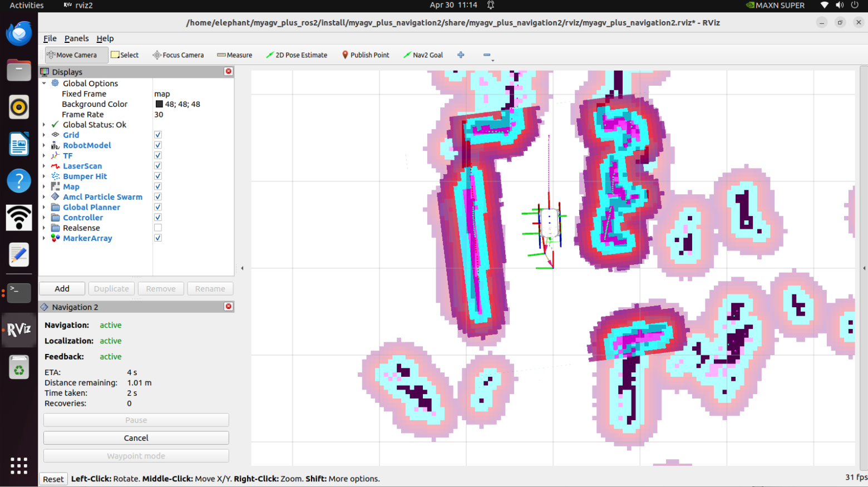This screenshot has height=487, width=868.
Task: Open the Panels menu
Action: click(76, 38)
